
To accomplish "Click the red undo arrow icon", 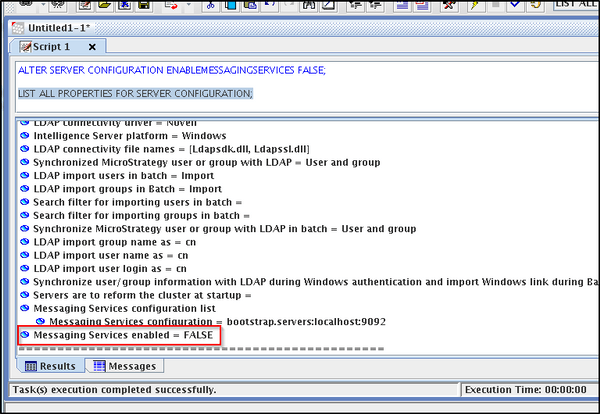I will pos(171,5).
